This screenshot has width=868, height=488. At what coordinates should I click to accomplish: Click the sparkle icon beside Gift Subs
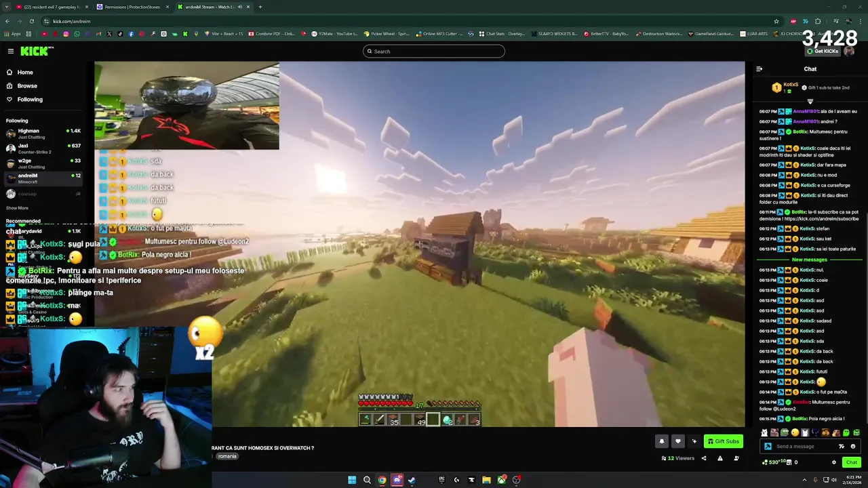pyautogui.click(x=694, y=441)
